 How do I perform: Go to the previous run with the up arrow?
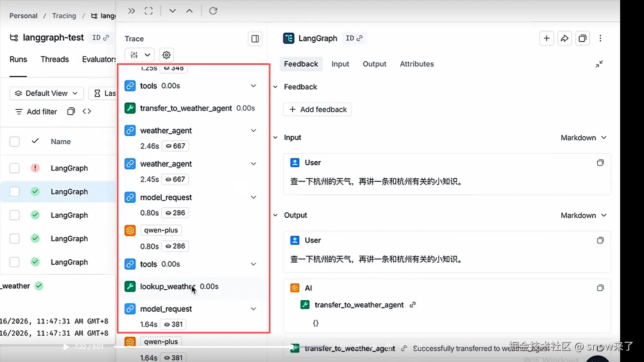[x=189, y=11]
